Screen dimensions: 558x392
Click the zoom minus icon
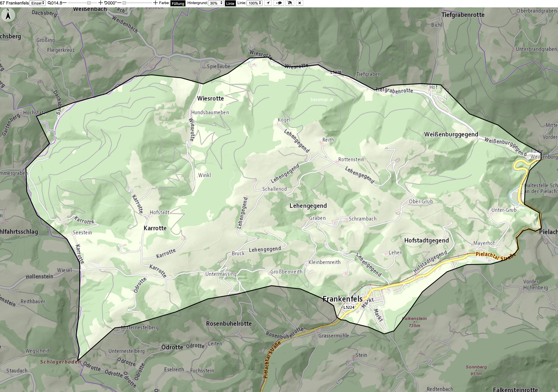coord(64,3)
